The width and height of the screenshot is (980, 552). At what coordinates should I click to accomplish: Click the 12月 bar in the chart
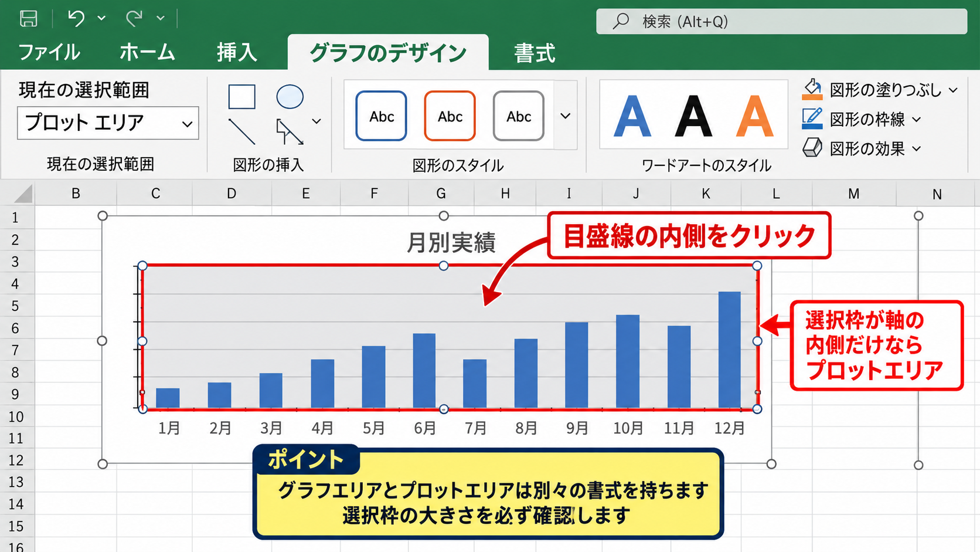coord(729,350)
